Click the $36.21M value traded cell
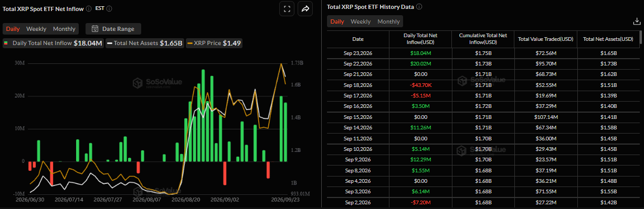644x209 pixels. (x=545, y=181)
